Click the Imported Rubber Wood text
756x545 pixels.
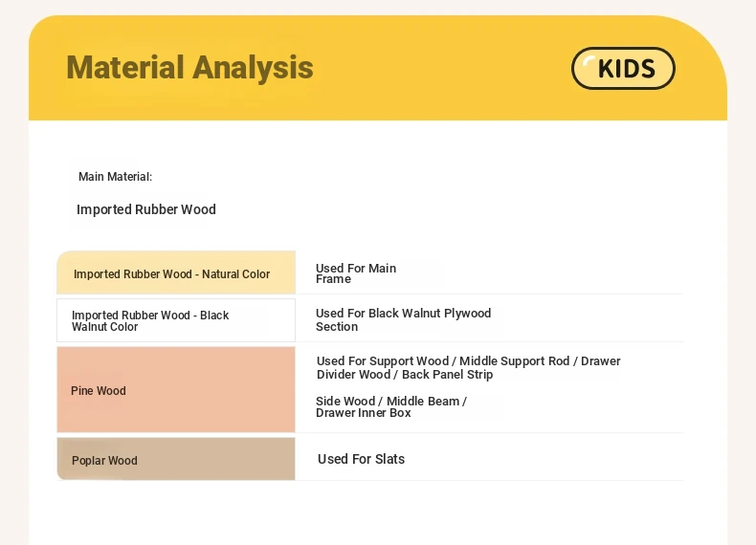point(146,209)
